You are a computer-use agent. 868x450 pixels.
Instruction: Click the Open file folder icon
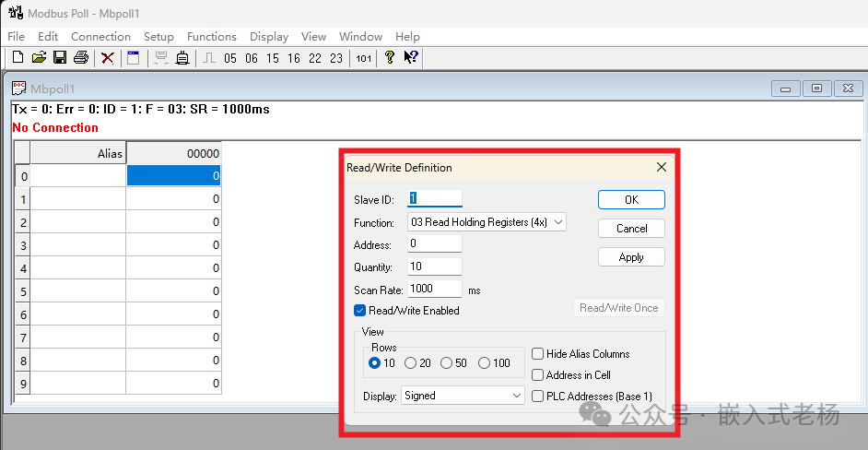[x=39, y=58]
